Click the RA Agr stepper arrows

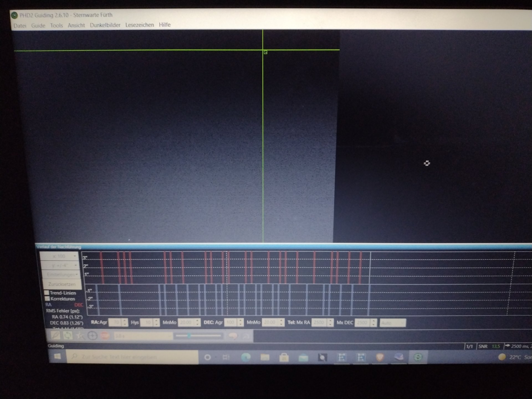[x=125, y=322]
